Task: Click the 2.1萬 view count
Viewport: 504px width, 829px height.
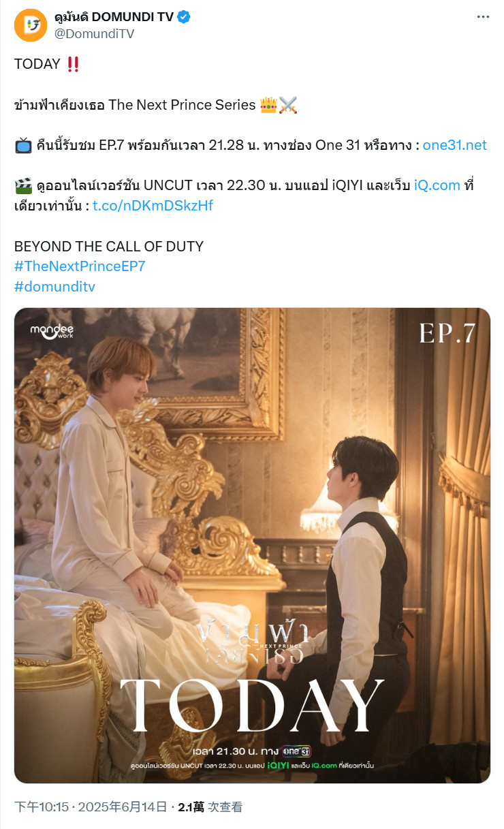Action: coord(191,807)
